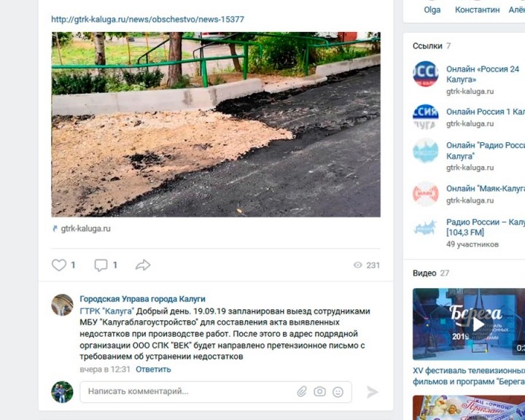Open the gtrk-kaluga.ru source link below the photo
Screen dimensions: 525x420
[86, 229]
